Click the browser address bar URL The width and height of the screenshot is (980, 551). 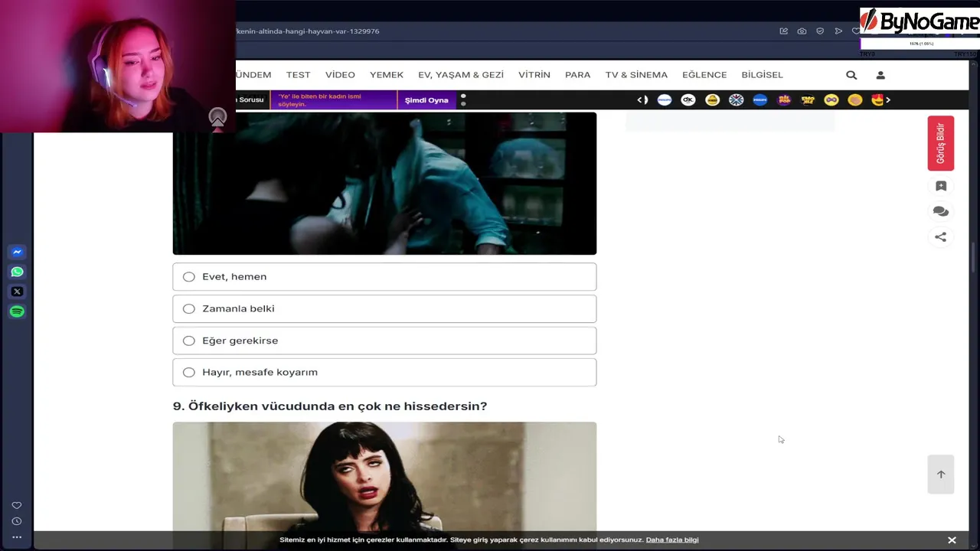308,31
